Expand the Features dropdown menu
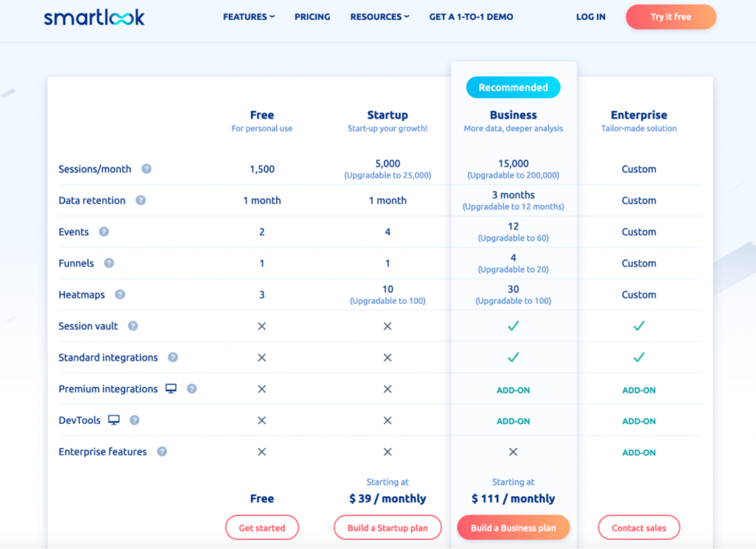Screen dimensions: 756x549 coord(249,17)
